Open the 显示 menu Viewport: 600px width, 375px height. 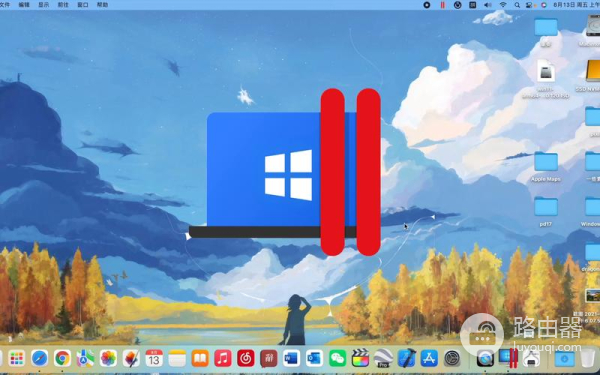coord(44,5)
